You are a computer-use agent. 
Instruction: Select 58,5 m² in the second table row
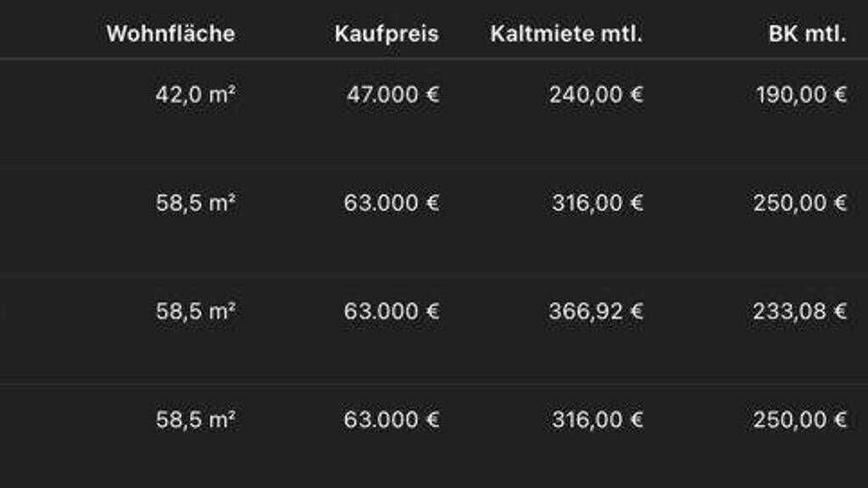point(195,202)
